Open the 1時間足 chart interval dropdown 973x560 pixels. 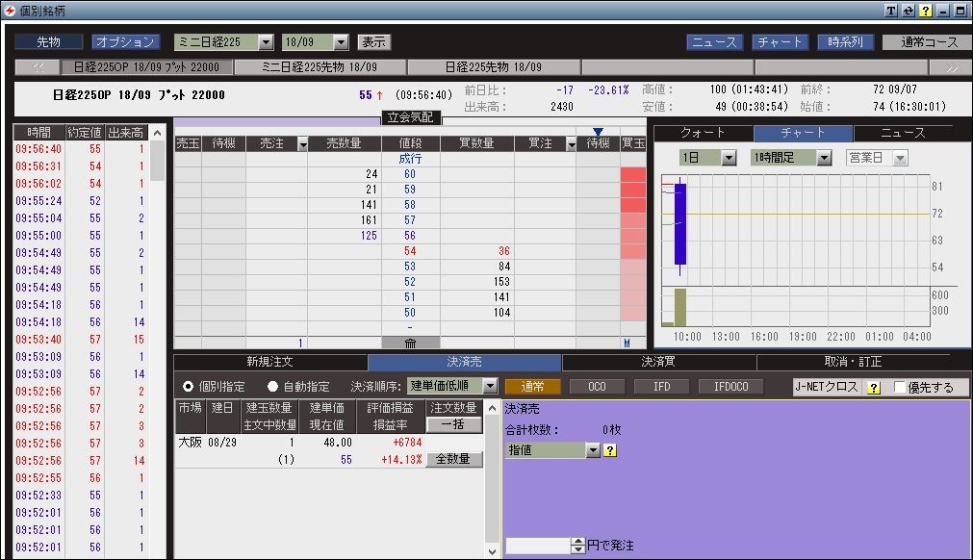824,158
